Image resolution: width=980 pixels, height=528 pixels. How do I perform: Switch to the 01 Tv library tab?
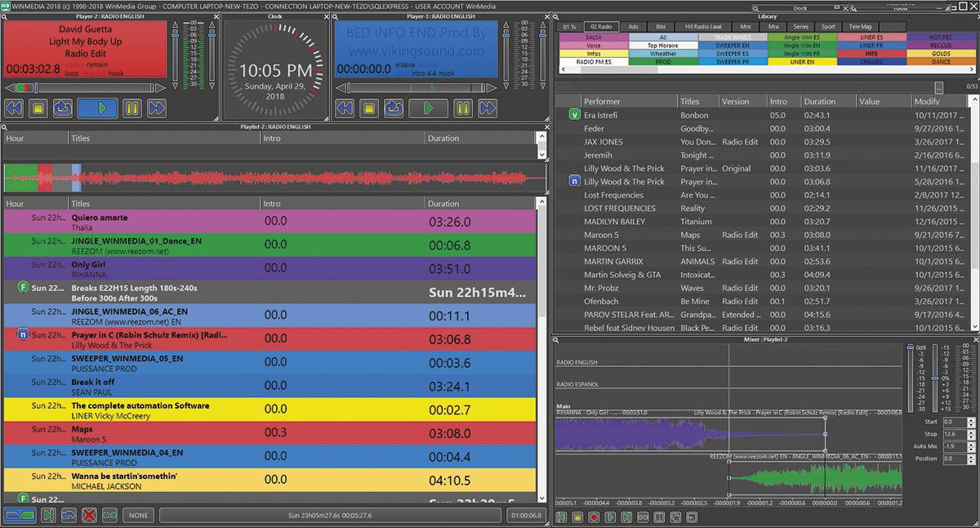pos(569,27)
